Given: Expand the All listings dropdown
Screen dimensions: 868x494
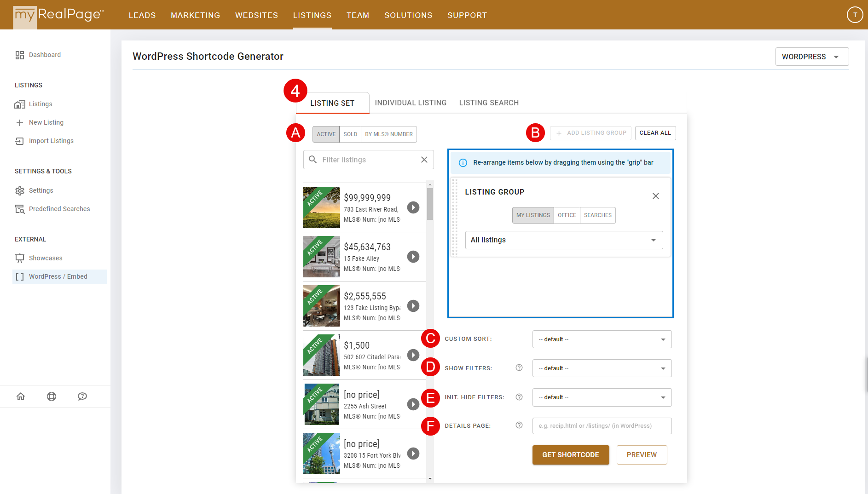Looking at the screenshot, I should tap(564, 240).
